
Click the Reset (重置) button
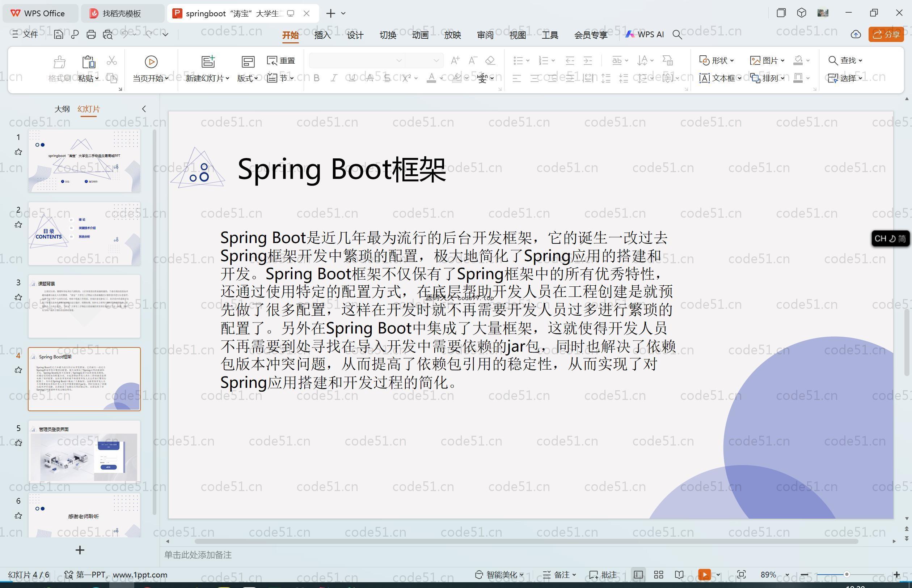[281, 60]
